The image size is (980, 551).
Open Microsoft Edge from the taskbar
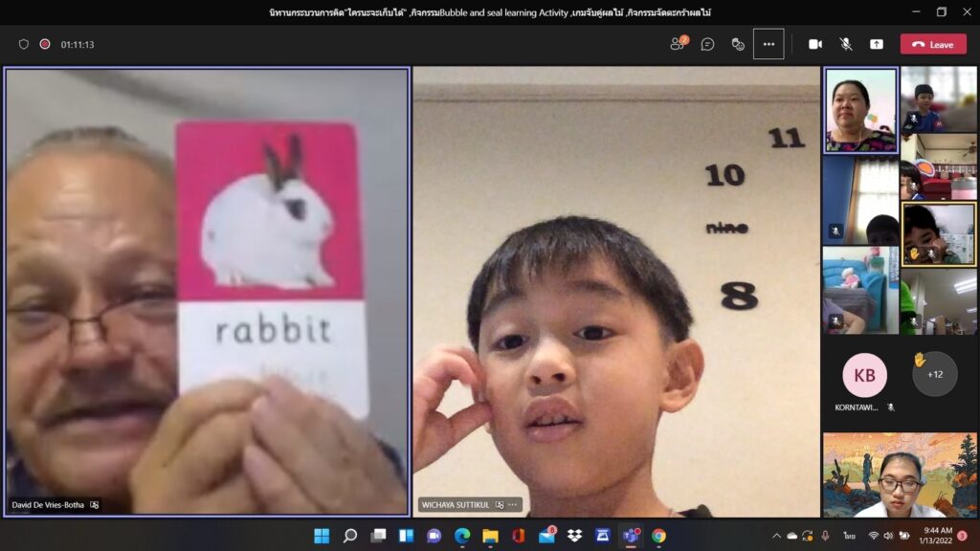[x=462, y=536]
